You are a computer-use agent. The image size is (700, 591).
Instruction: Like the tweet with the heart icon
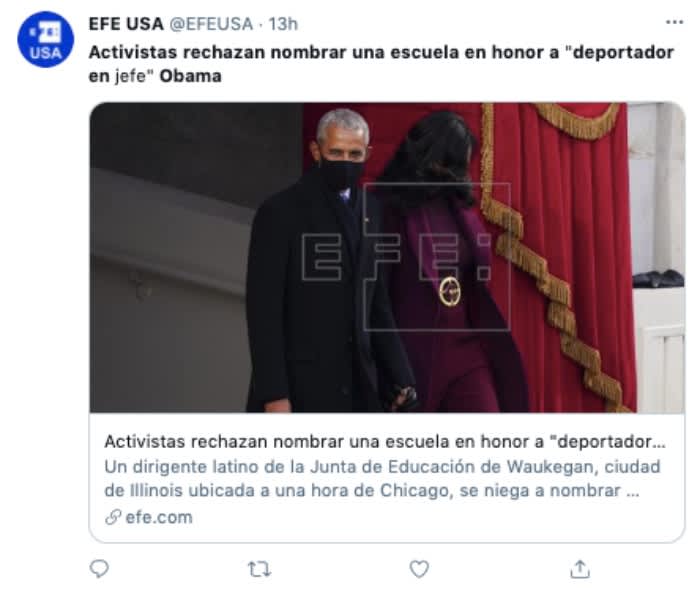click(x=419, y=569)
